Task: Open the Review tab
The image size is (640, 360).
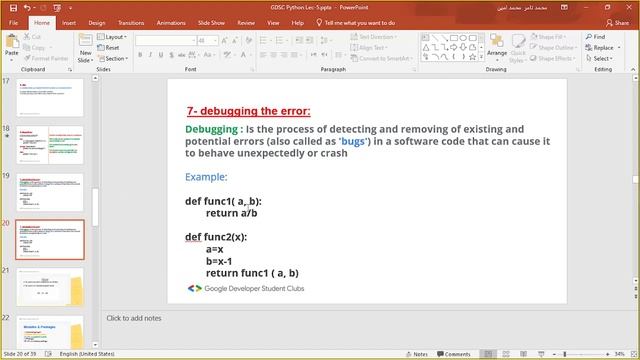Action: pyautogui.click(x=246, y=23)
